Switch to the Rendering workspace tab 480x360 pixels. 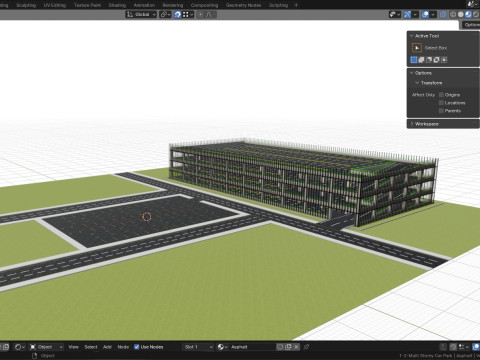(173, 5)
